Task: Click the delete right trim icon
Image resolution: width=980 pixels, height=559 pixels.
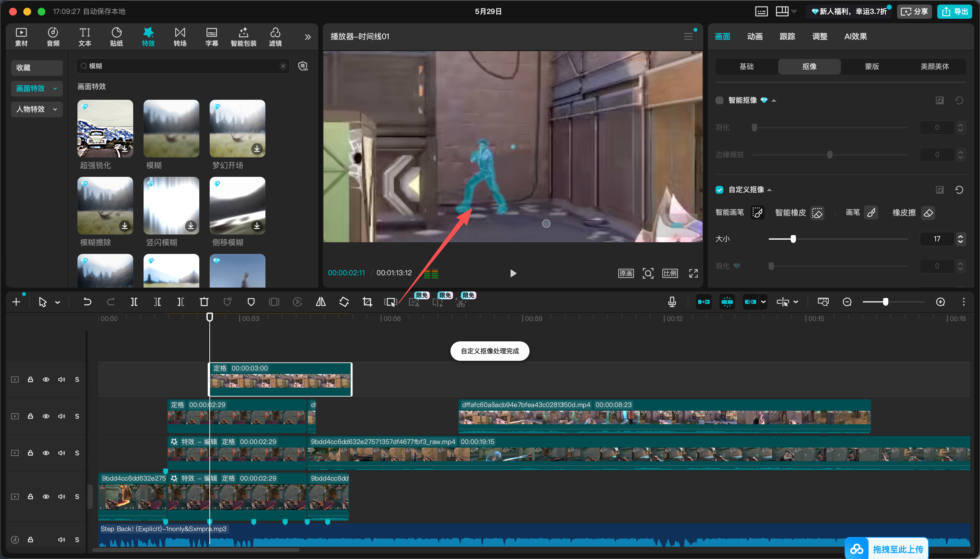Action: (x=181, y=302)
